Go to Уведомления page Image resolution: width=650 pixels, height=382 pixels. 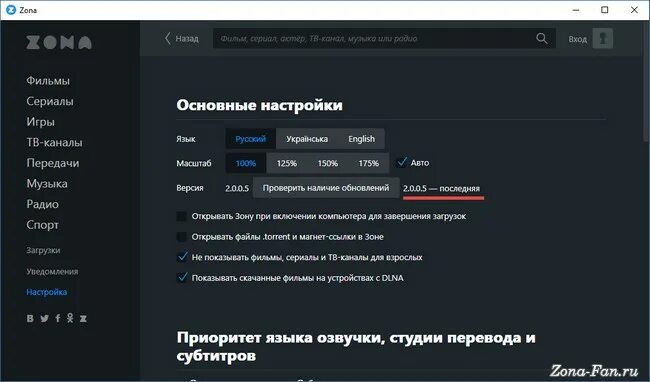[x=52, y=271]
